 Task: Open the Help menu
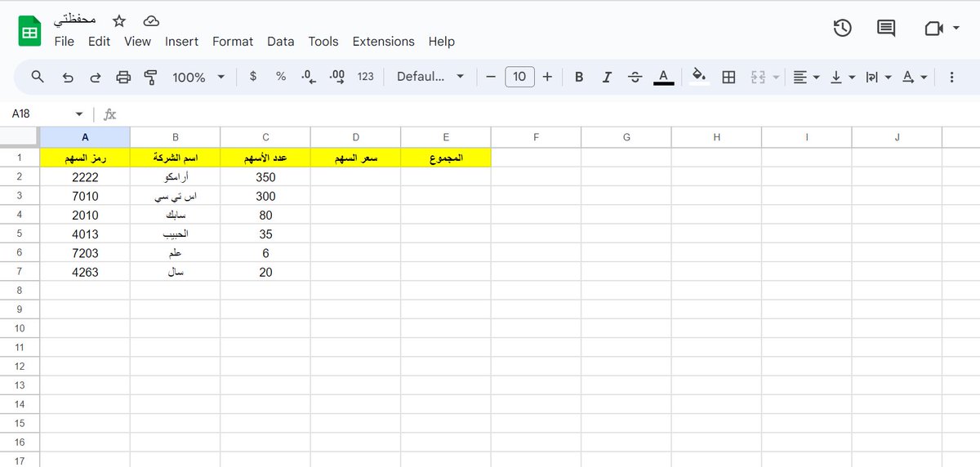tap(441, 41)
